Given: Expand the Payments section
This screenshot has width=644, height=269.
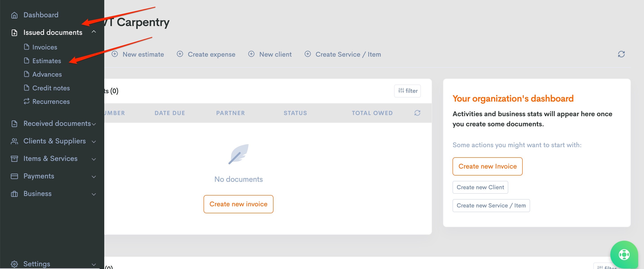Looking at the screenshot, I should coord(94,177).
